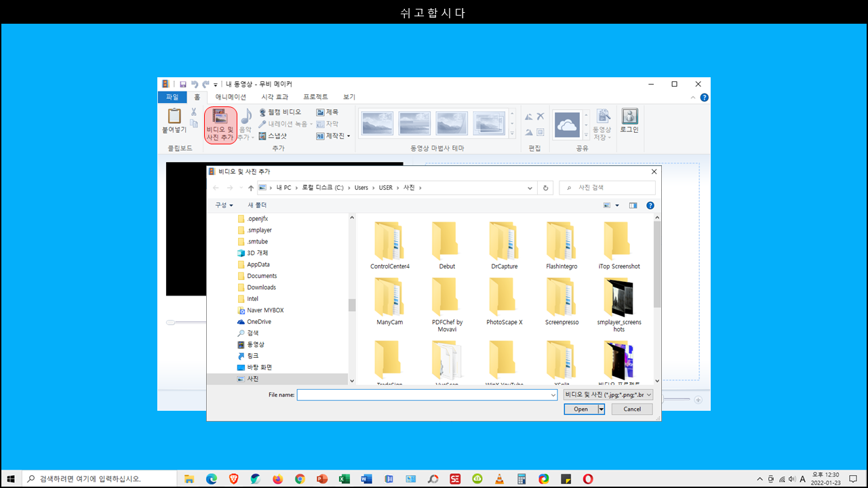Select the PhotoScape X folder
This screenshot has height=488, width=868.
point(504,303)
